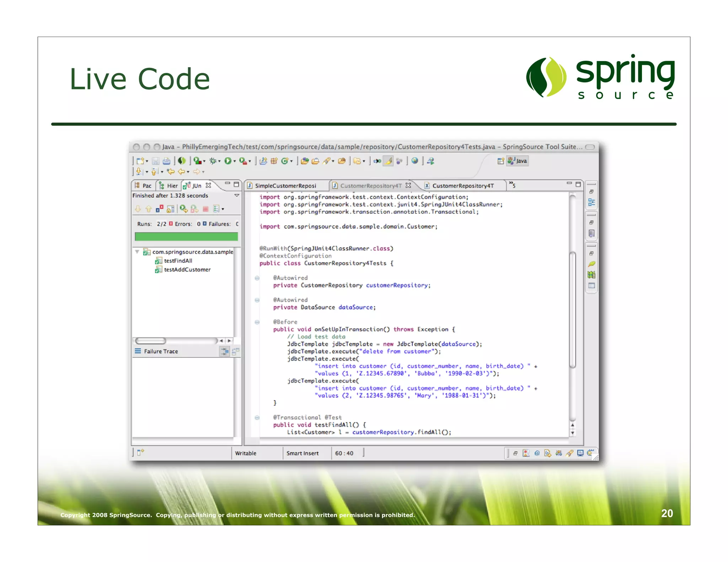728x562 pixels.
Task: Click the Open Perspective icon
Action: click(501, 161)
